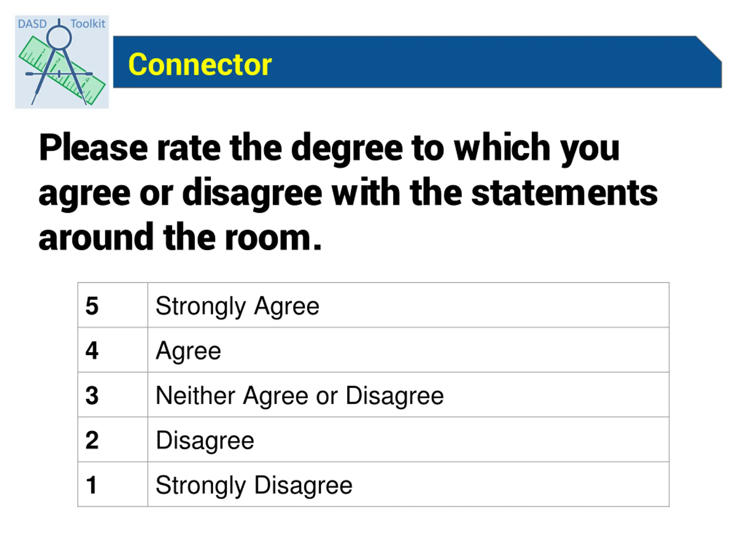Select the number 2 cell
The width and height of the screenshot is (747, 560).
pyautogui.click(x=113, y=440)
